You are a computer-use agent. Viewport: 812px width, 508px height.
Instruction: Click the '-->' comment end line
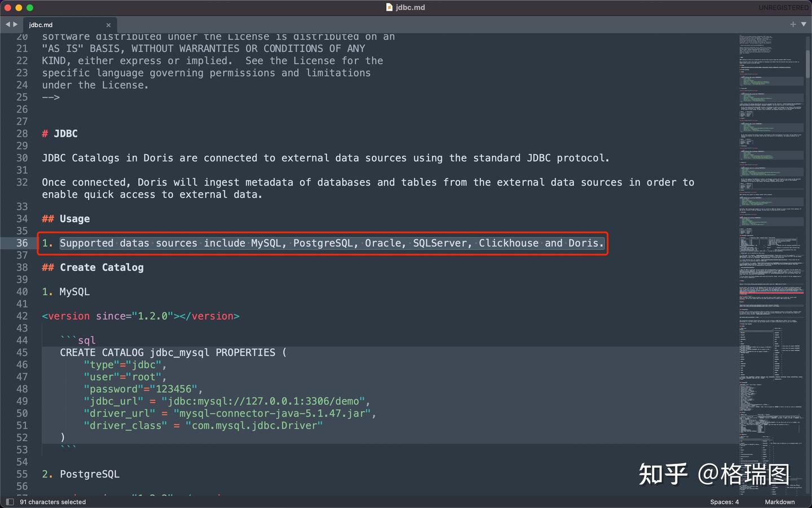(51, 97)
